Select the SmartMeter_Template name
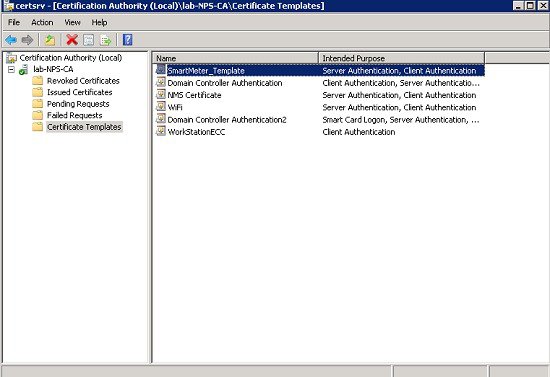 tap(206, 71)
